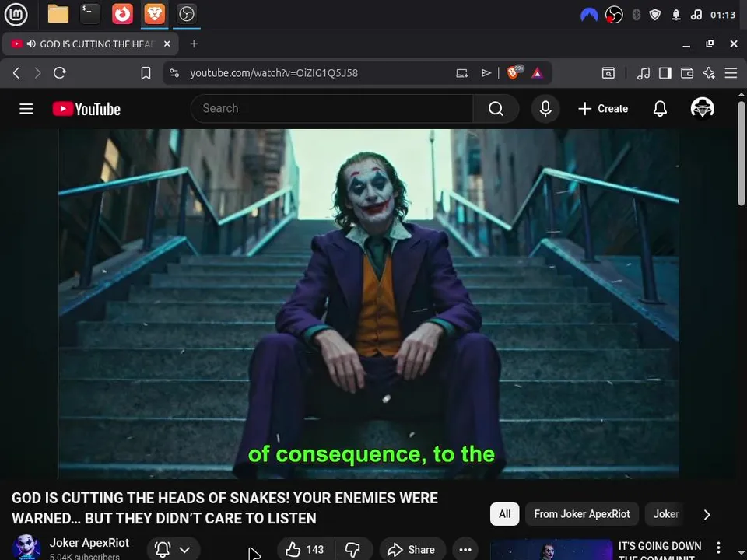Open the security shield tray icon
The height and width of the screenshot is (560, 747).
click(x=655, y=15)
